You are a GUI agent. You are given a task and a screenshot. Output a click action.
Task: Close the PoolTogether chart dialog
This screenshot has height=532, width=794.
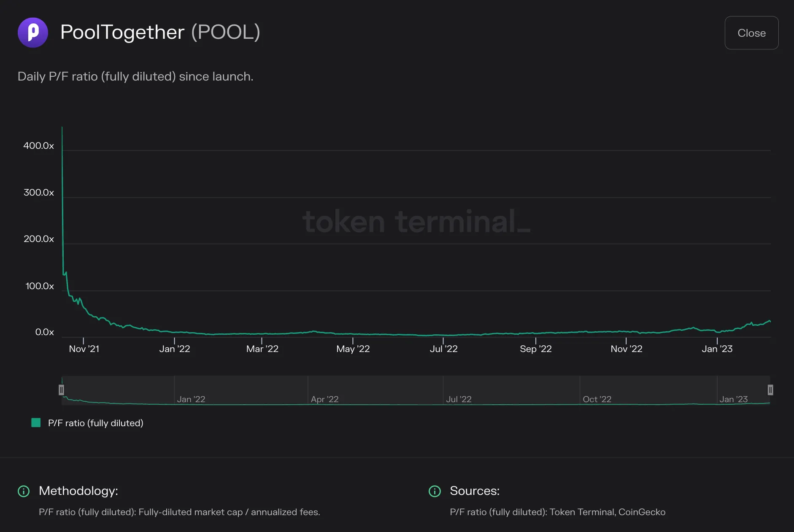[x=751, y=33]
